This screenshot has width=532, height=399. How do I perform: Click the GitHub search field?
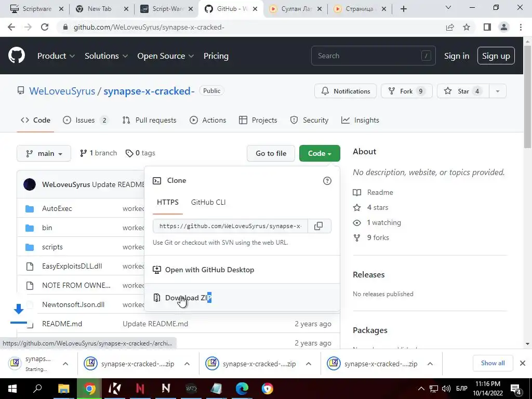[373, 56]
